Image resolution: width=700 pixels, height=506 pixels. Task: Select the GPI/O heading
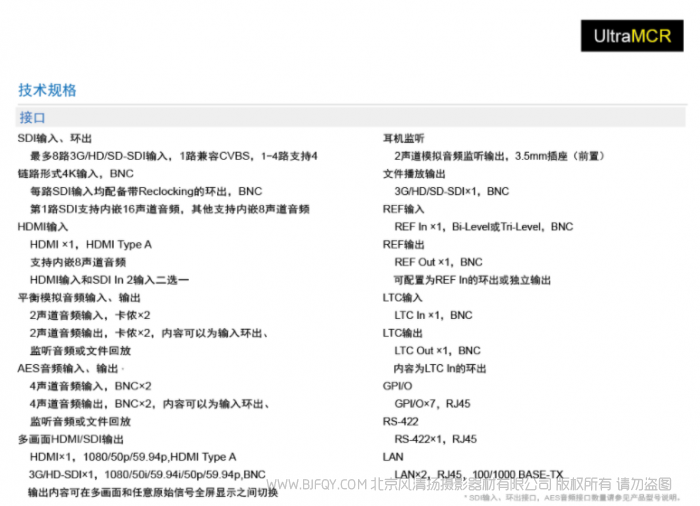(x=398, y=386)
